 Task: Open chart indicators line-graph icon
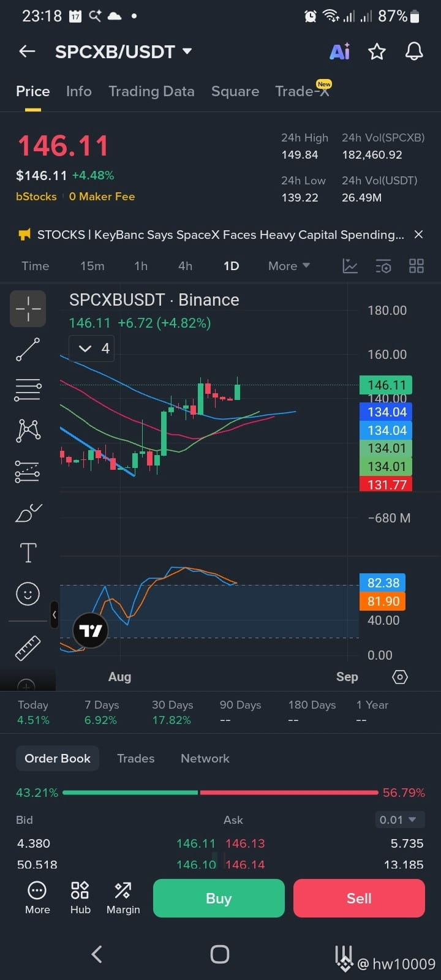[x=350, y=266]
